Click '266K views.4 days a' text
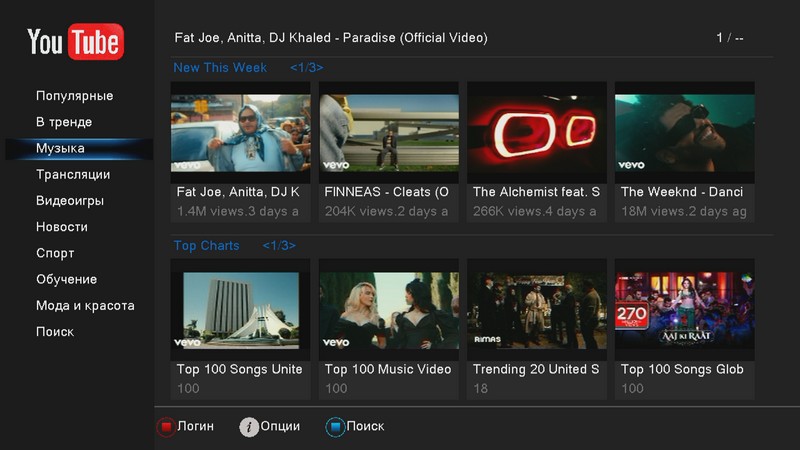 coord(534,211)
